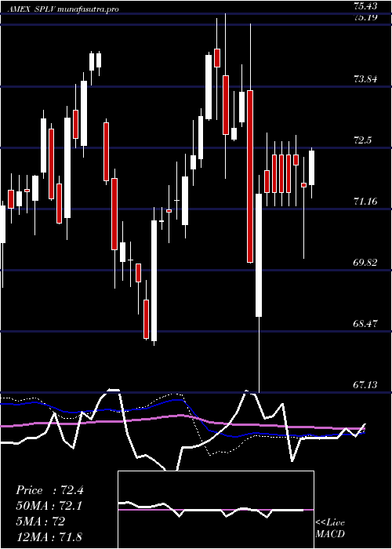Click the '12MA : 71.8' readout

tap(49, 536)
